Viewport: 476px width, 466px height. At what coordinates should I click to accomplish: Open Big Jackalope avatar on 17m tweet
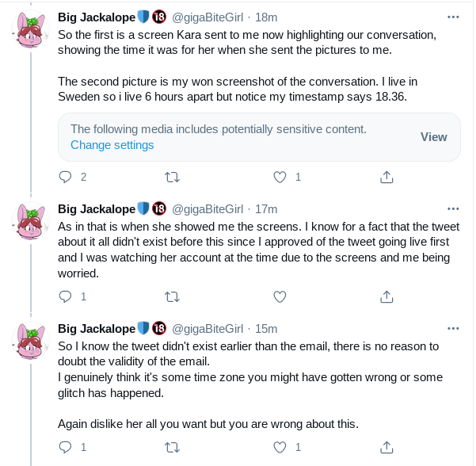30,220
